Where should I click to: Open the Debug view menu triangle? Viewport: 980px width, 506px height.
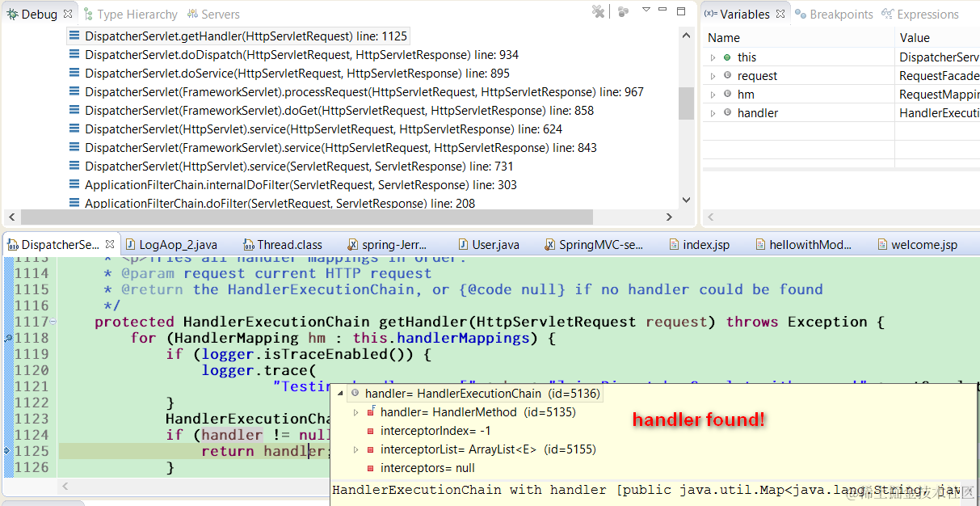coord(646,10)
